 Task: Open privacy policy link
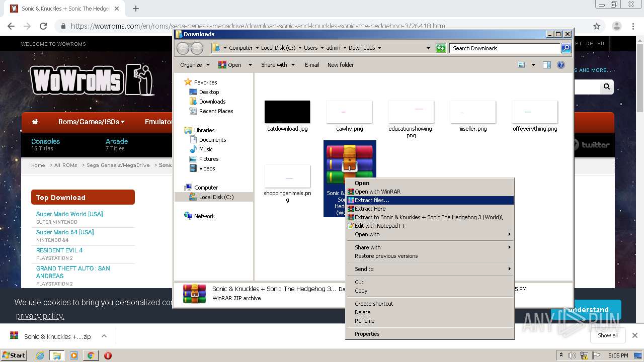[40, 316]
